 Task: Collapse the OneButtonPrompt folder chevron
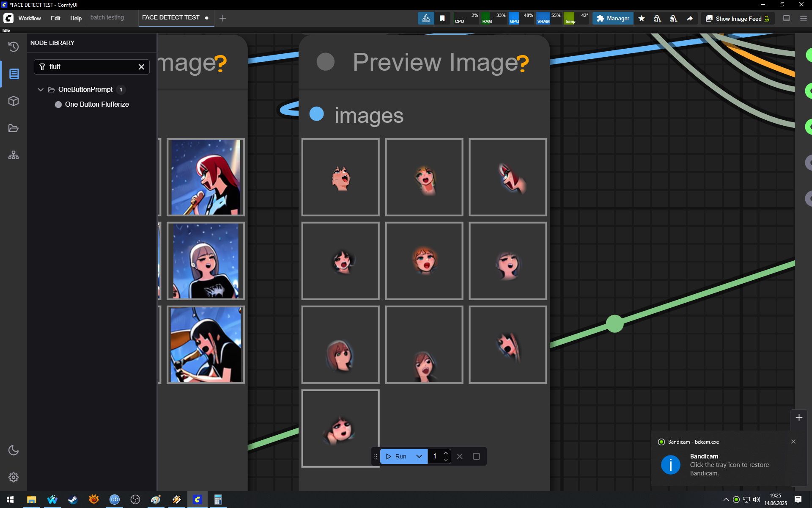tap(41, 89)
